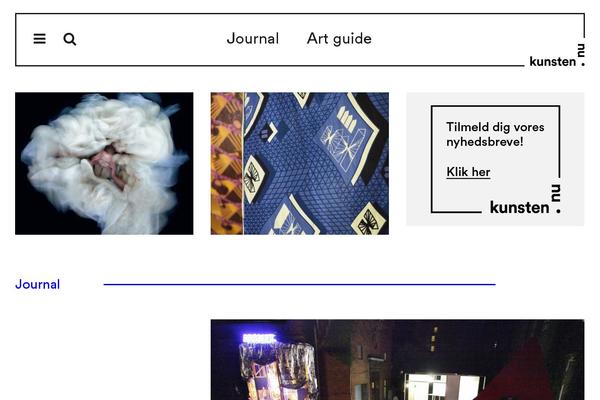
Task: Click the grey newsletter signup banner
Action: 495,159
